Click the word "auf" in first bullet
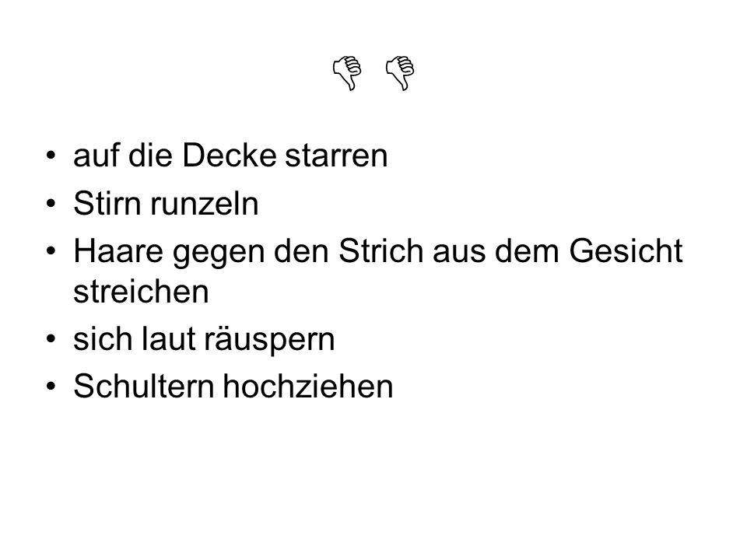The image size is (747, 560). (x=96, y=156)
